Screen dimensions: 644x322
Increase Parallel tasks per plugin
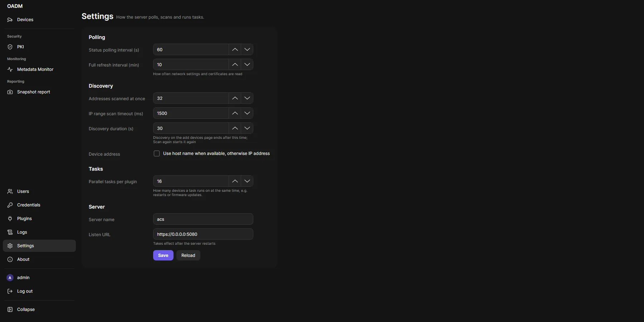click(x=235, y=181)
